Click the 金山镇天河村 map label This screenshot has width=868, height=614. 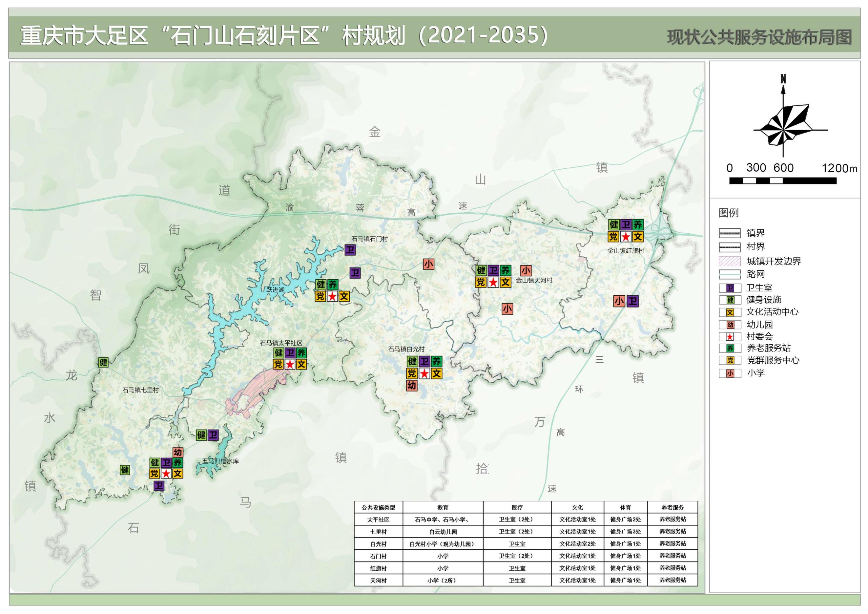[534, 280]
